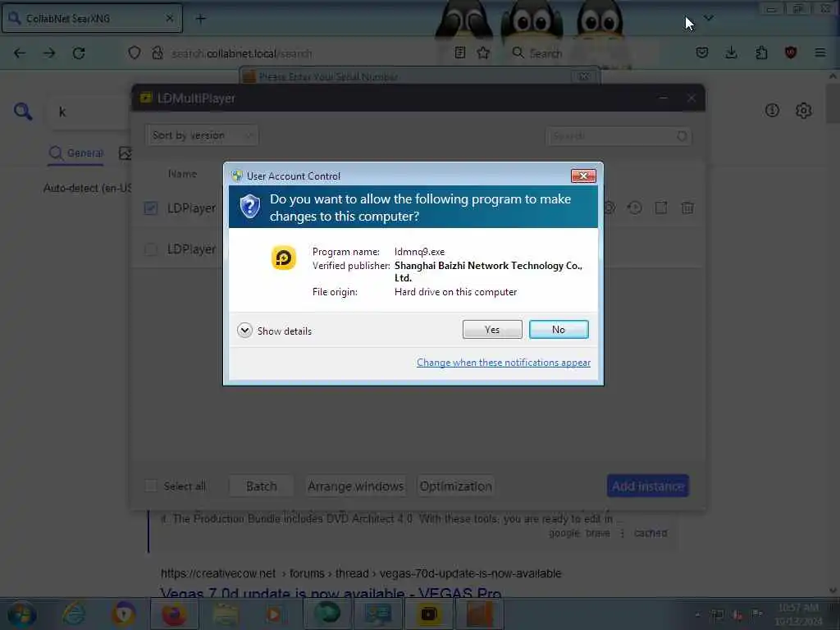Click the Add instance button

648,486
